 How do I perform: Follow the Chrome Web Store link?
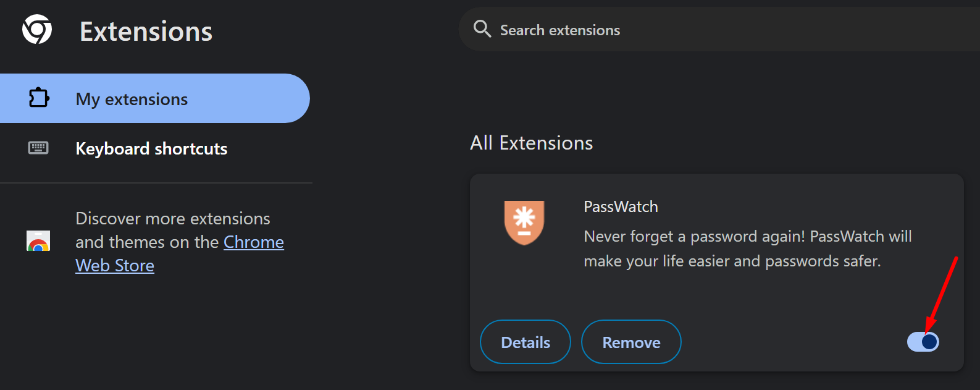180,253
